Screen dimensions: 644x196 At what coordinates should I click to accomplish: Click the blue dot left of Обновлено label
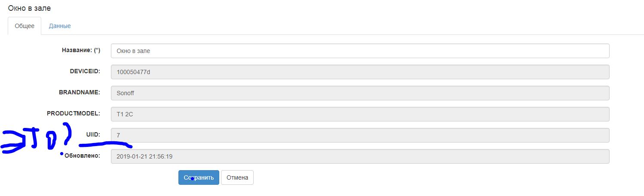point(62,154)
